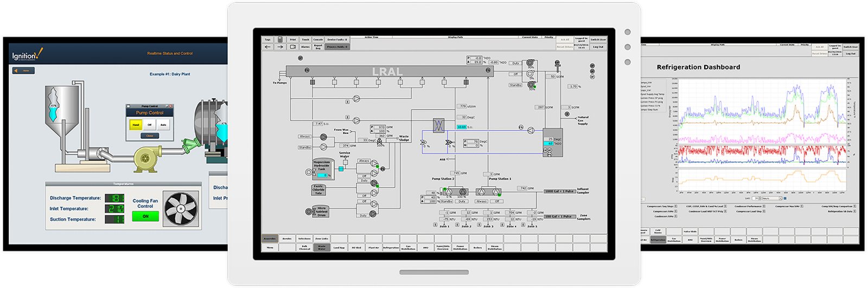Image resolution: width=868 pixels, height=288 pixels.
Task: Set pump control to Hand mode
Action: pos(136,125)
